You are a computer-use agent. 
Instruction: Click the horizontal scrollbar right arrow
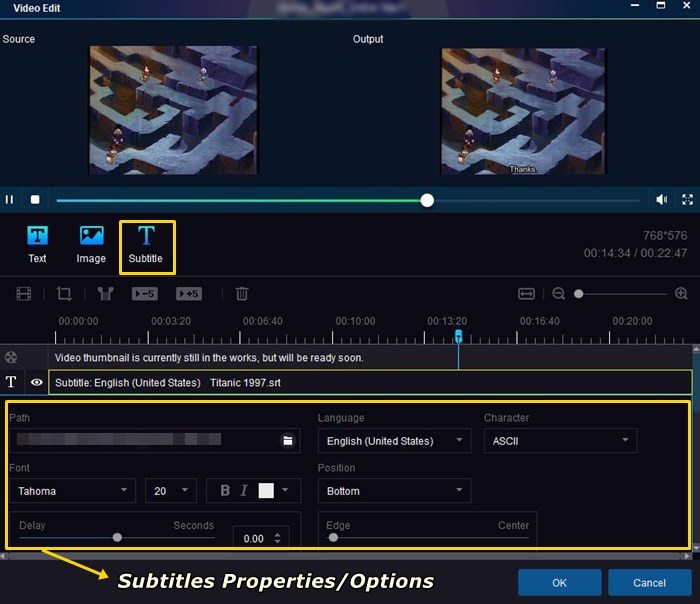click(687, 556)
